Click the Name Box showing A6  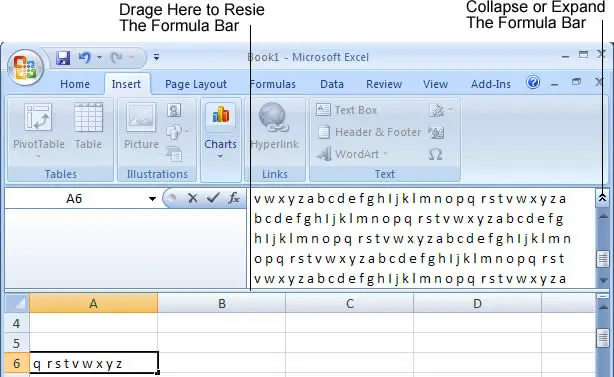point(74,198)
